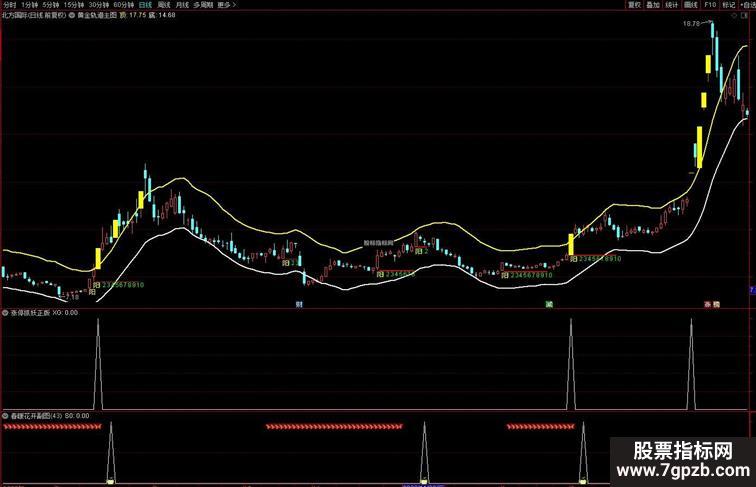Viewport: 756px width, 487px height.
Task: Click the 涨 event marker near right
Action: [x=708, y=304]
